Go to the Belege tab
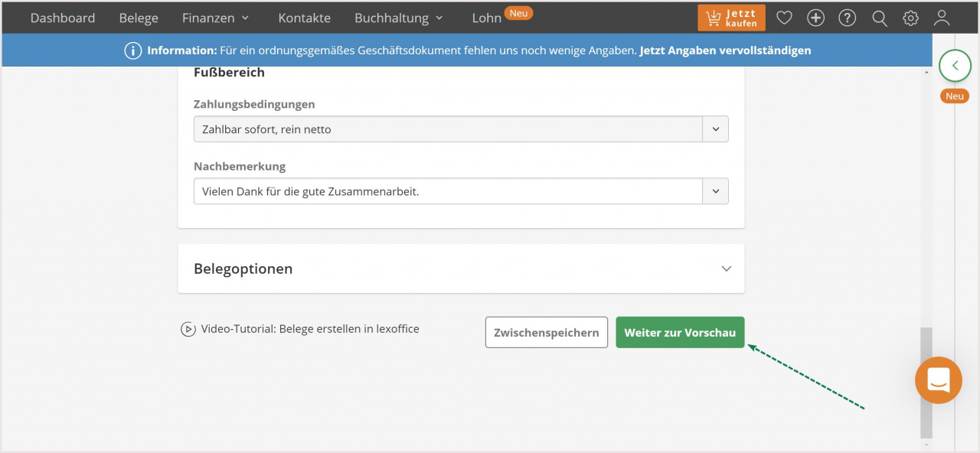This screenshot has height=453, width=980. point(139,18)
